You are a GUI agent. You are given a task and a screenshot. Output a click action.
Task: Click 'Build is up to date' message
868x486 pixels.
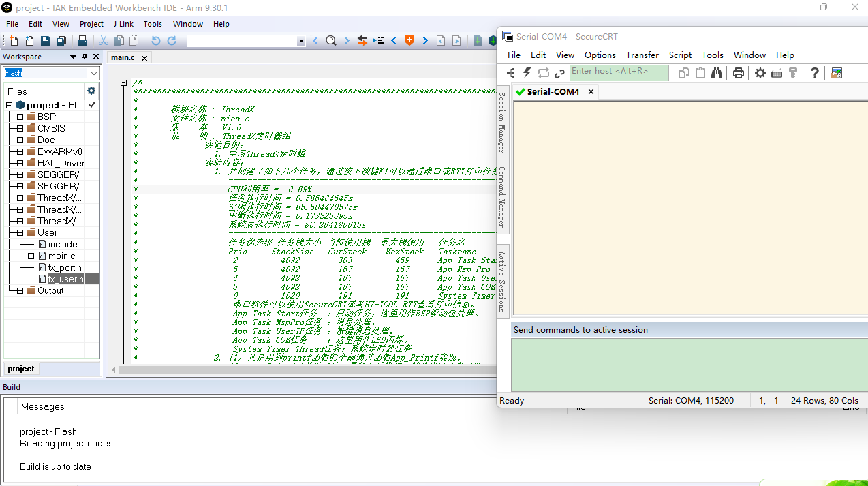tap(55, 467)
